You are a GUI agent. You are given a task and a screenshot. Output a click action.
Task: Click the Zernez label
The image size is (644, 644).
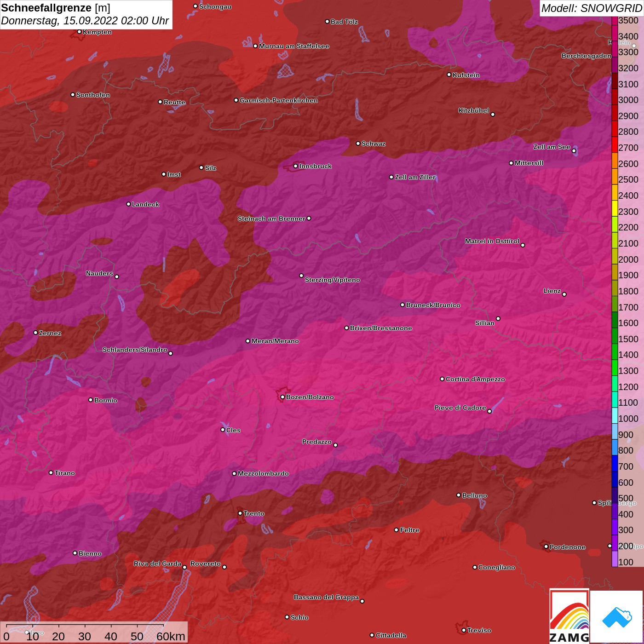click(x=50, y=333)
